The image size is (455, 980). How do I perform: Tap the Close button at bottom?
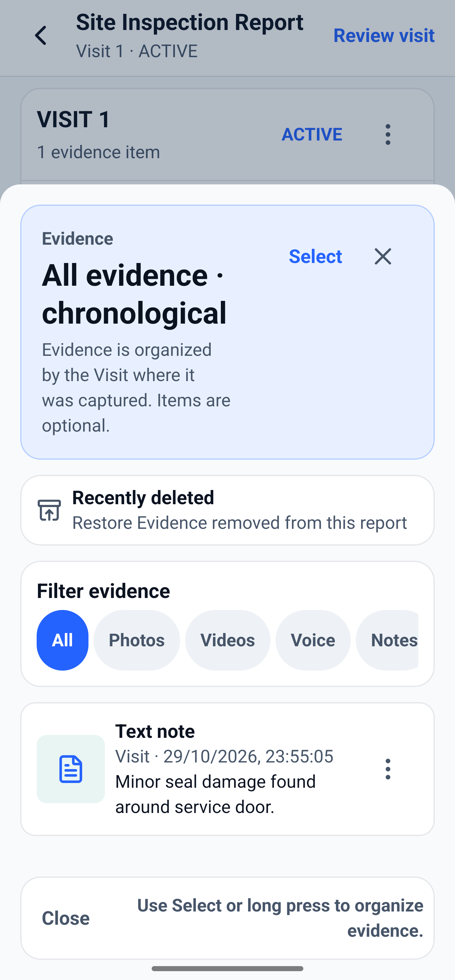[66, 918]
